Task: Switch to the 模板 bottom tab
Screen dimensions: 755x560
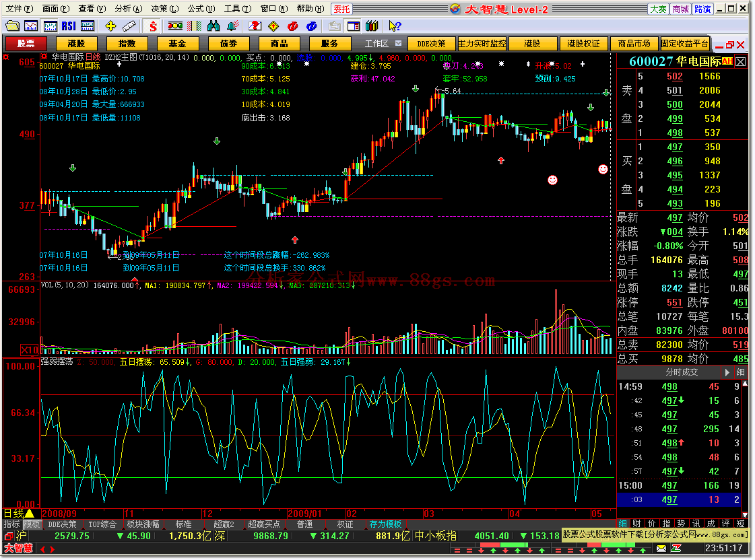Action: tap(32, 524)
